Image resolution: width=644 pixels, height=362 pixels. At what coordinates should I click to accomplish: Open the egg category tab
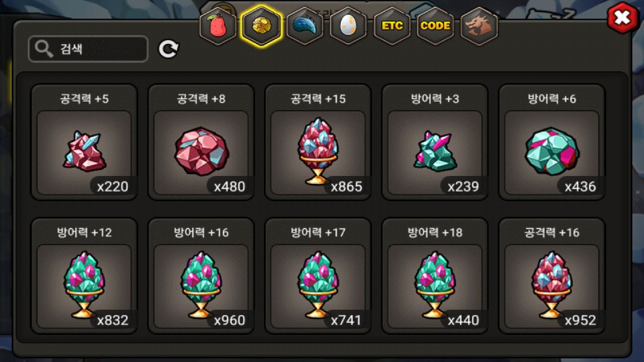(348, 26)
